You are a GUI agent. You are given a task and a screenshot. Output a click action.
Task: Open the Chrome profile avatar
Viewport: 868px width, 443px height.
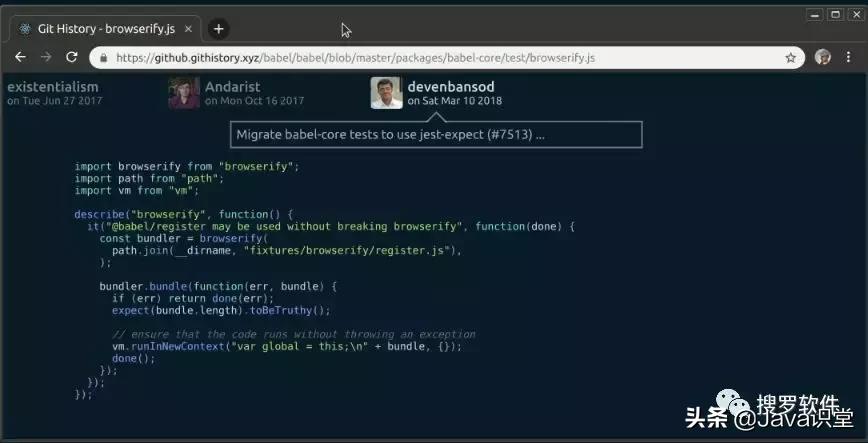(823, 57)
